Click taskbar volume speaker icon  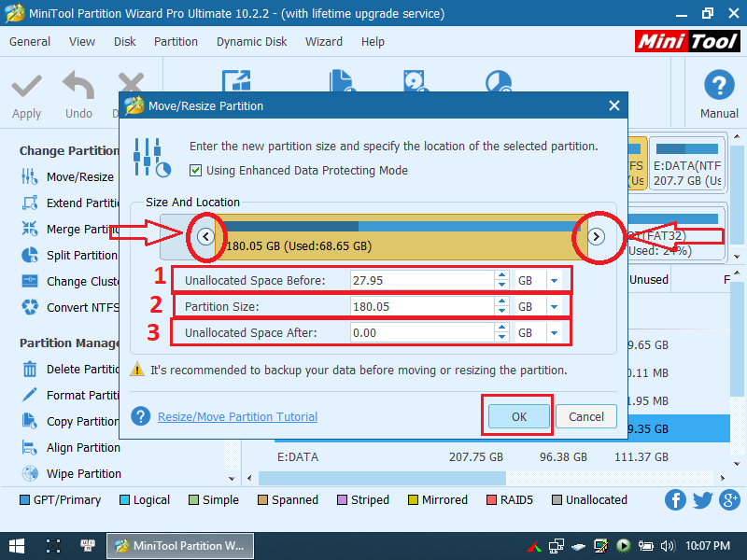668,546
